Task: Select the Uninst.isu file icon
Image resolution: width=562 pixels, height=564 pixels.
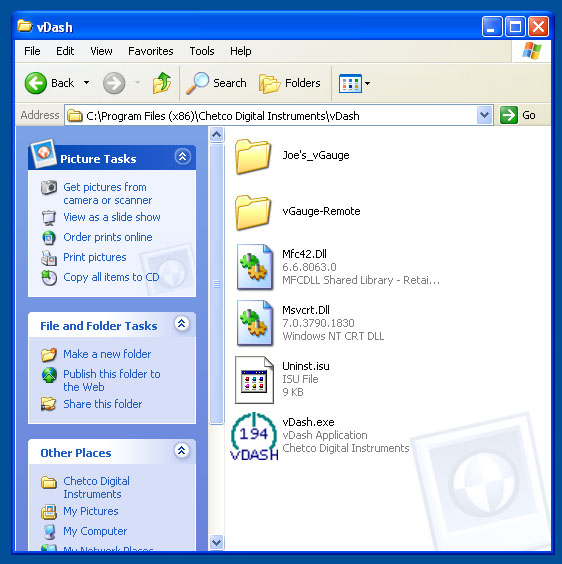Action: (254, 380)
